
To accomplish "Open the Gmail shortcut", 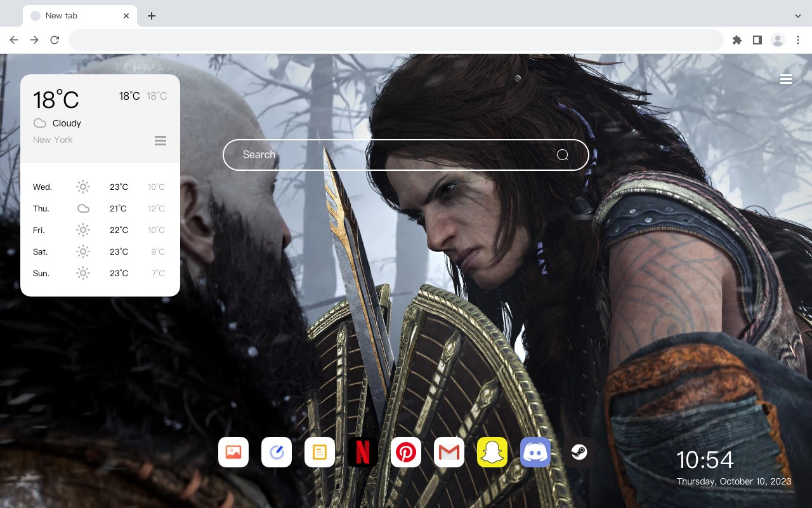I will coord(449,452).
